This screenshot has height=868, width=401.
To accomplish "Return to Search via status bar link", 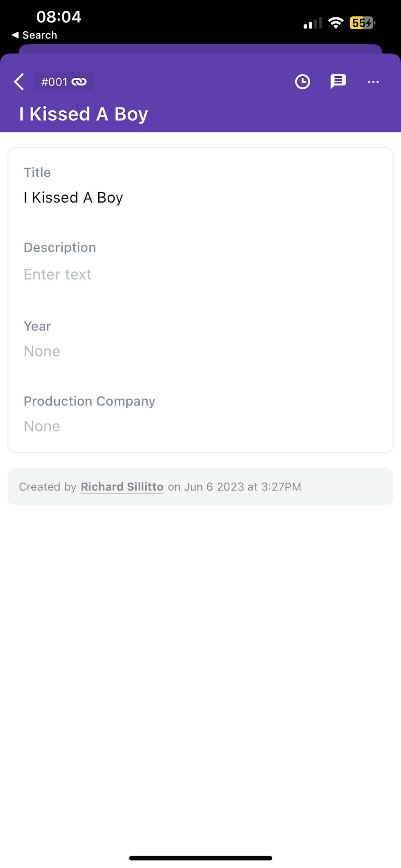I will (x=35, y=35).
